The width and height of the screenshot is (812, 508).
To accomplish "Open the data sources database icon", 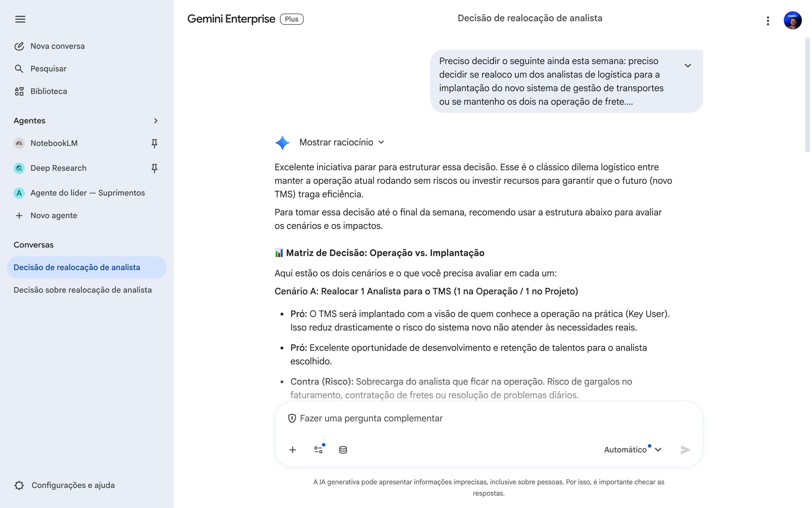I will point(343,450).
